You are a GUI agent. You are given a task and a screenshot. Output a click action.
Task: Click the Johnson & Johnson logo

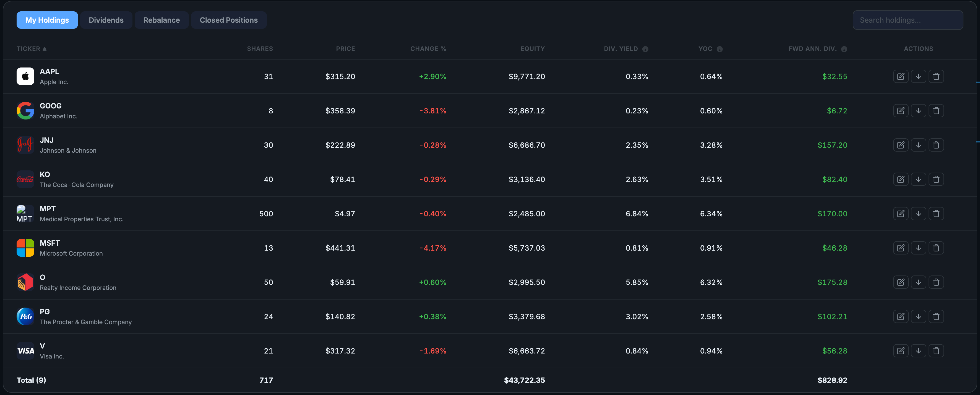click(25, 145)
